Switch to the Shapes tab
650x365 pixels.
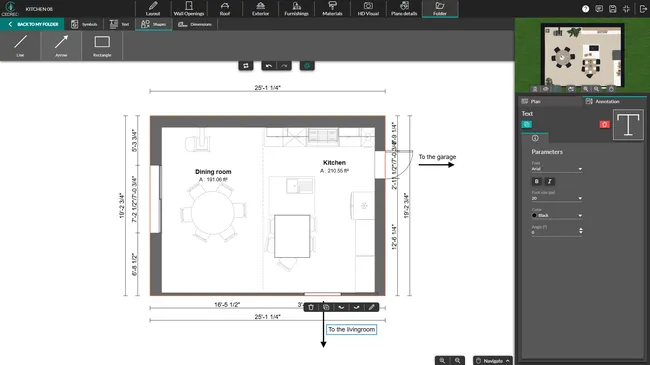point(154,24)
